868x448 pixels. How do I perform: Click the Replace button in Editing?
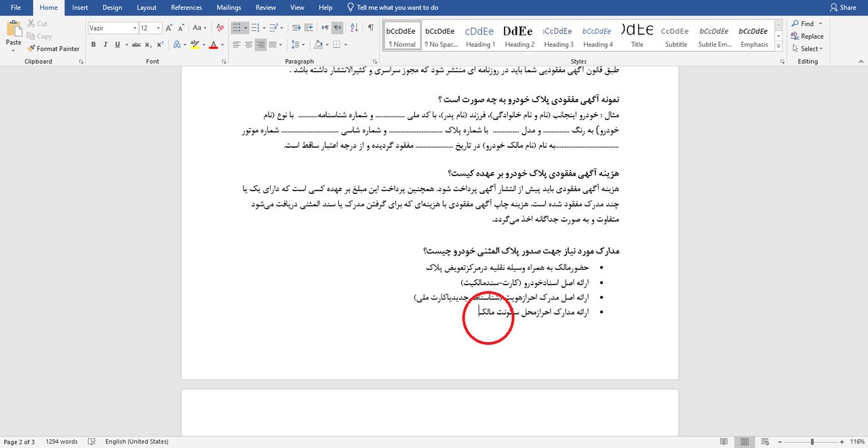[x=807, y=37]
